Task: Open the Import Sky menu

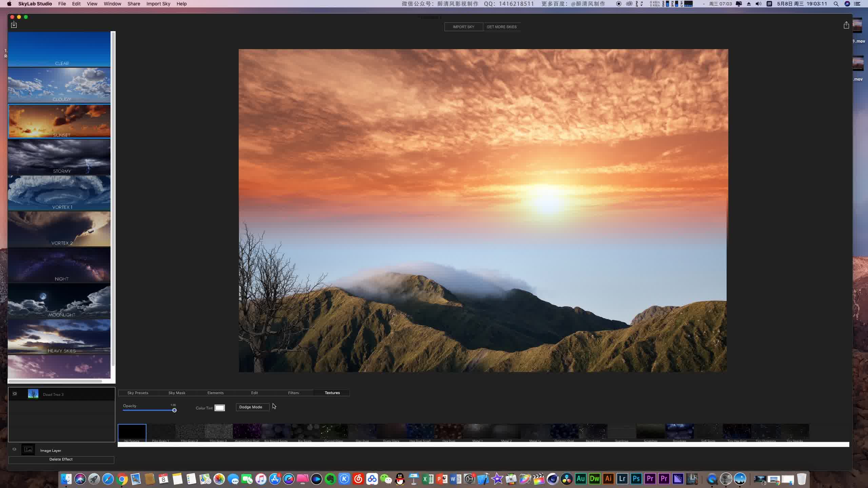Action: coord(158,4)
